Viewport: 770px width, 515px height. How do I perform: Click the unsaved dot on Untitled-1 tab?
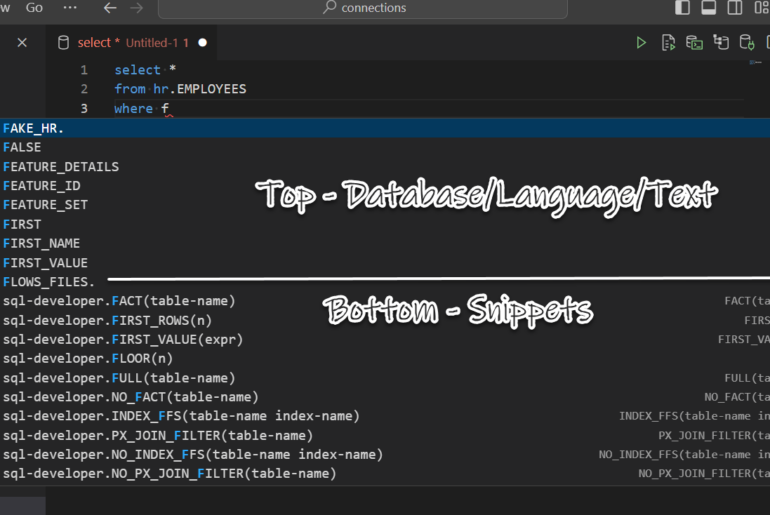click(202, 43)
